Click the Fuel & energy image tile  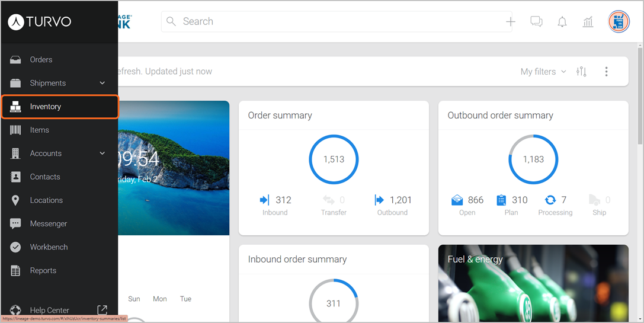tap(533, 283)
